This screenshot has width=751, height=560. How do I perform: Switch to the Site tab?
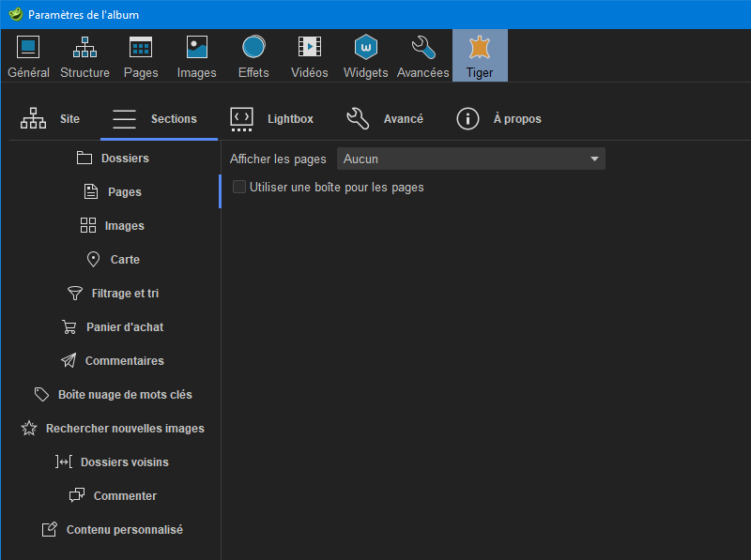coord(51,119)
